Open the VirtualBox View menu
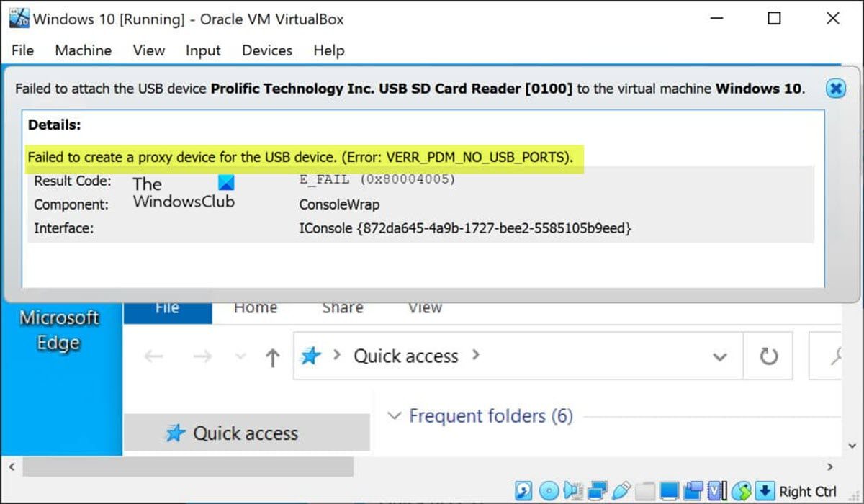Viewport: 864px width, 504px height. [149, 50]
